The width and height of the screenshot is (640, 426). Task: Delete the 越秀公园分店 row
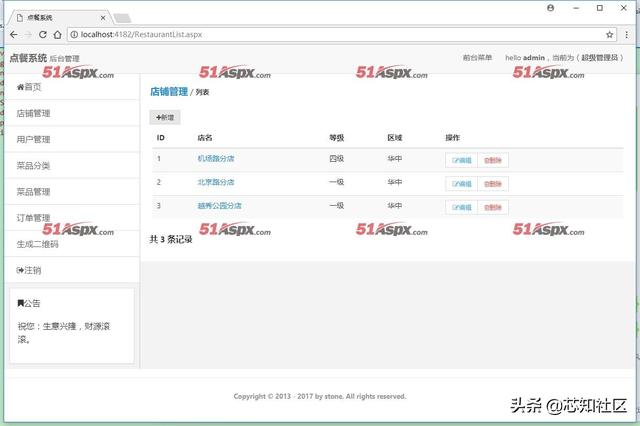[x=493, y=207]
